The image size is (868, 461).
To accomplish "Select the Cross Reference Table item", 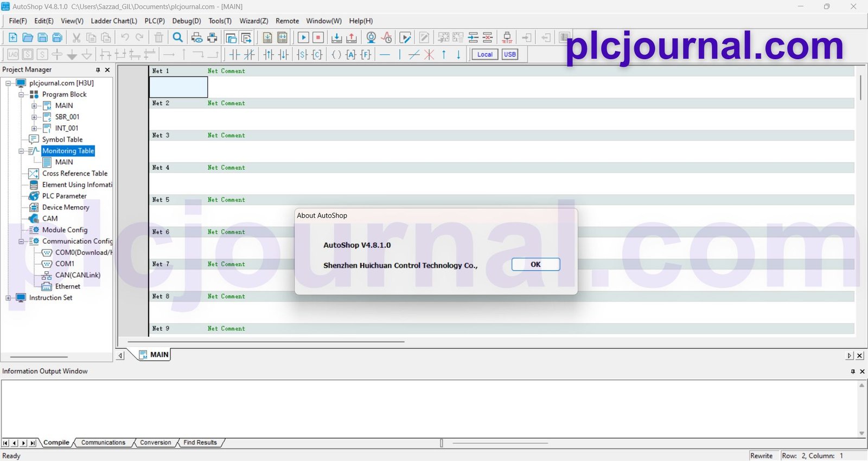I will (75, 174).
